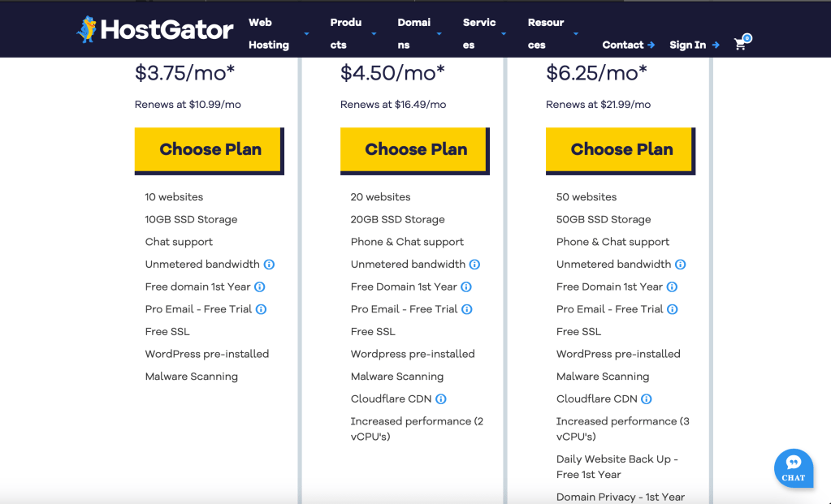Show info for third plan's Free Domain
The height and width of the screenshot is (504, 831).
pyautogui.click(x=672, y=286)
